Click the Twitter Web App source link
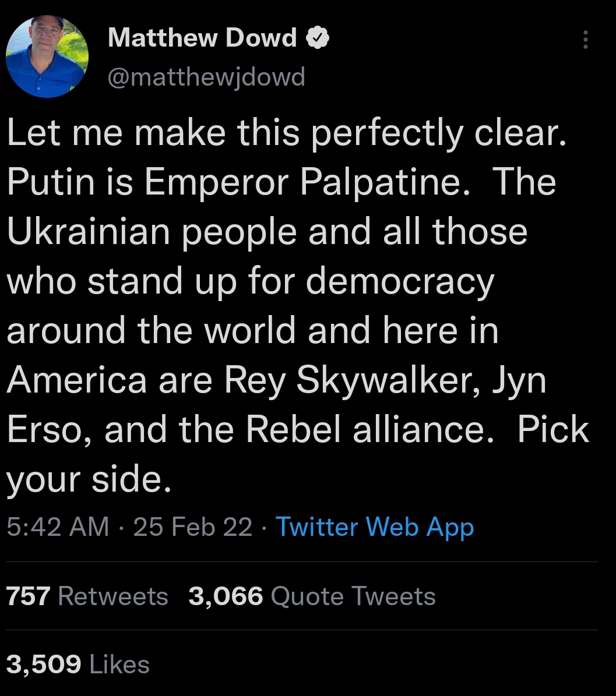 tap(375, 527)
